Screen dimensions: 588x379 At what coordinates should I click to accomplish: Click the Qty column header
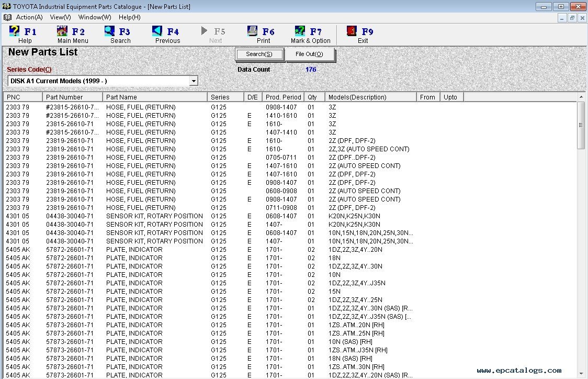click(x=314, y=97)
